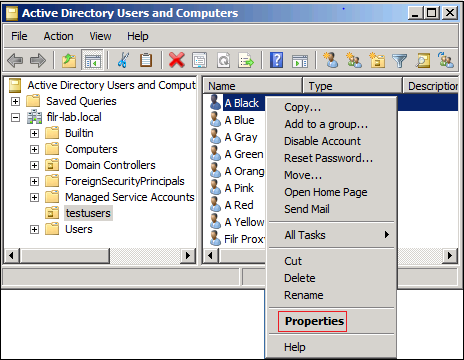Click the tree pane left scroll arrow
Viewport: 464px width, 360px height.
point(12,256)
